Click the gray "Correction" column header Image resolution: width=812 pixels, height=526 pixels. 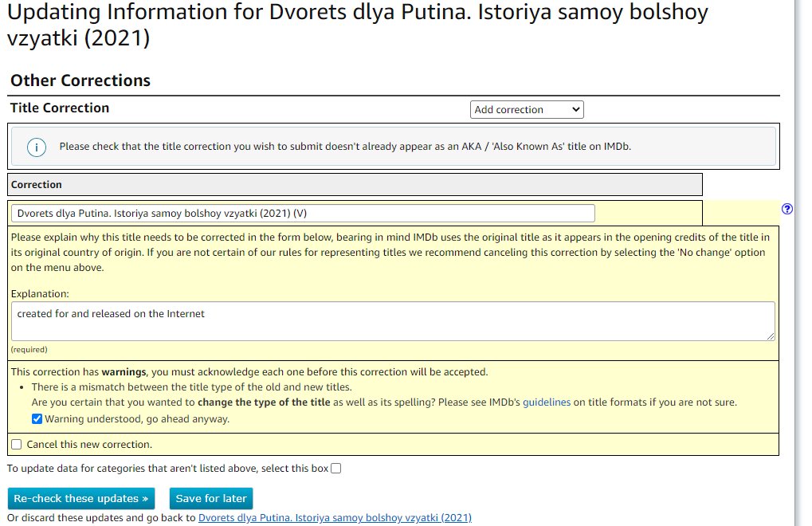pos(37,185)
